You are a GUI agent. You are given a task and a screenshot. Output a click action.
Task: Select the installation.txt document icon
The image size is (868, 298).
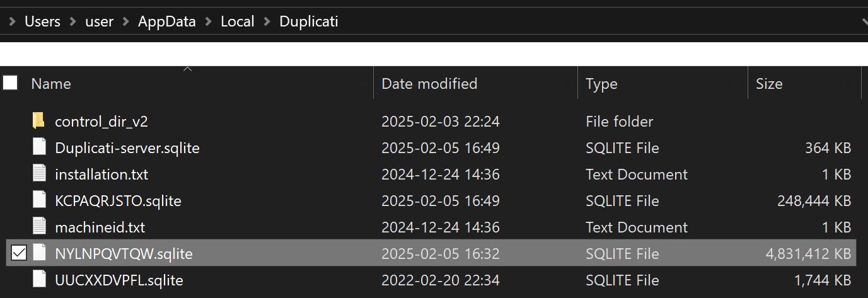tap(39, 174)
